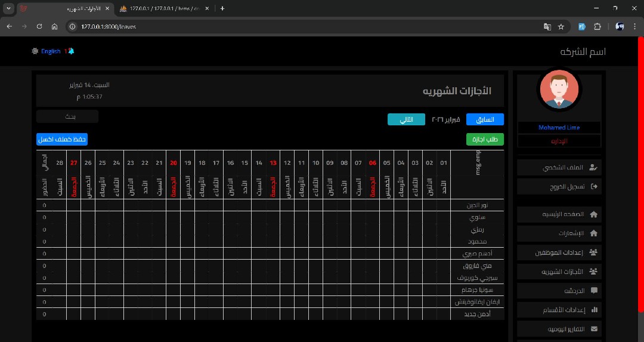The height and width of the screenshot is (342, 644).
Task: Click the people icon beside الأجازات الشهريه
Action: (x=593, y=272)
